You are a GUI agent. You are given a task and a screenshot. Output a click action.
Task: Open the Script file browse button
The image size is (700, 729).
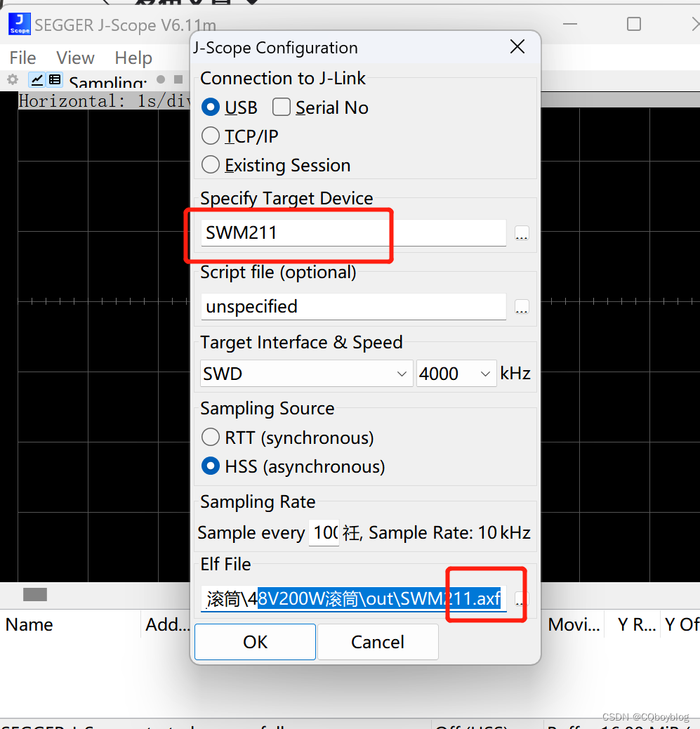pyautogui.click(x=522, y=306)
